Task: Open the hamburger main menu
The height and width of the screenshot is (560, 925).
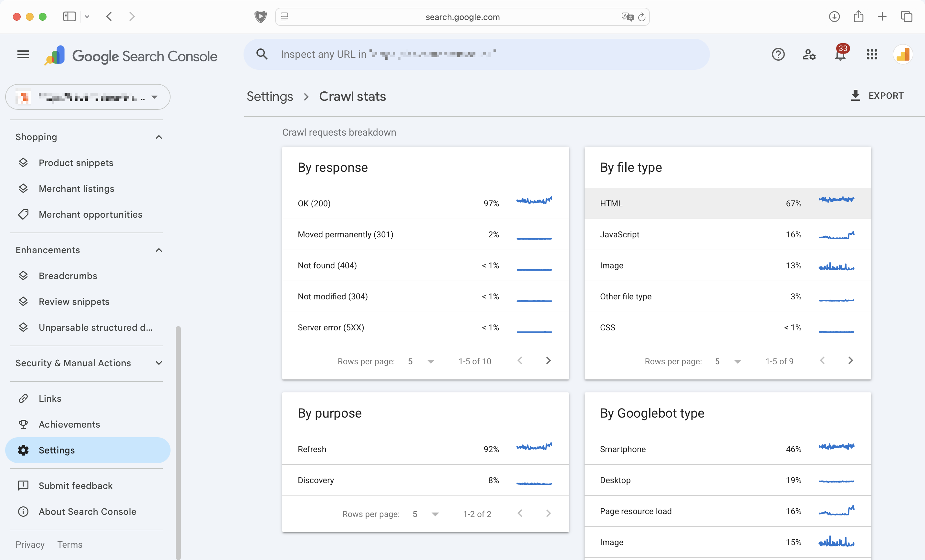Action: point(23,55)
